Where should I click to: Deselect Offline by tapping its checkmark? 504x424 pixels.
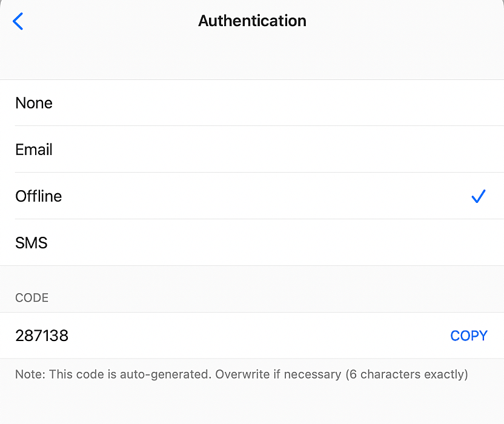coord(478,196)
